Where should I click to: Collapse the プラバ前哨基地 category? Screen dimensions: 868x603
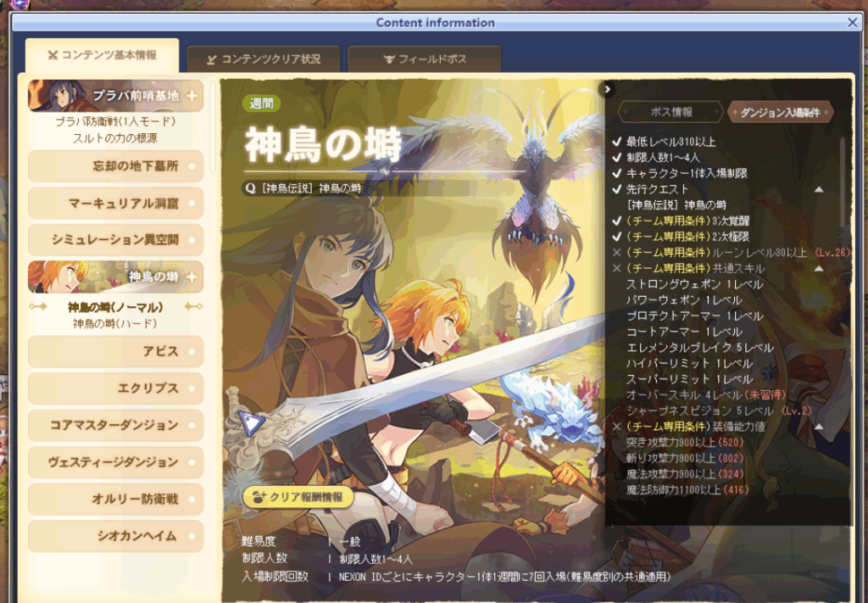tap(115, 96)
